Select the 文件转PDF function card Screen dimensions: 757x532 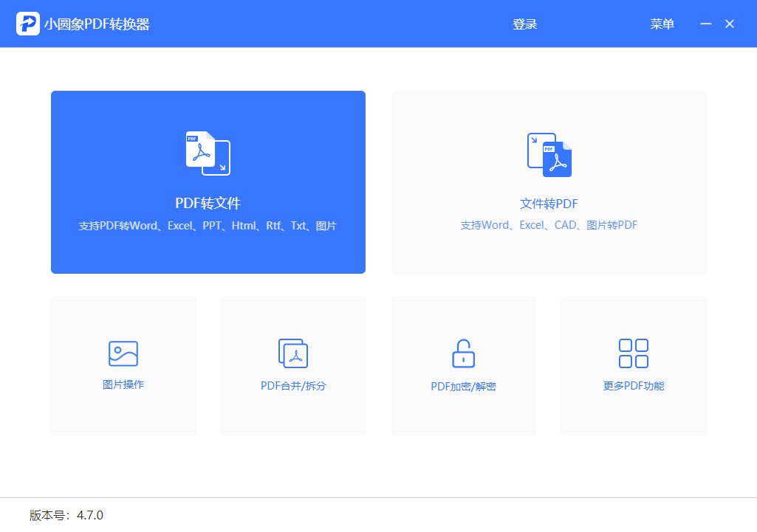tap(549, 182)
